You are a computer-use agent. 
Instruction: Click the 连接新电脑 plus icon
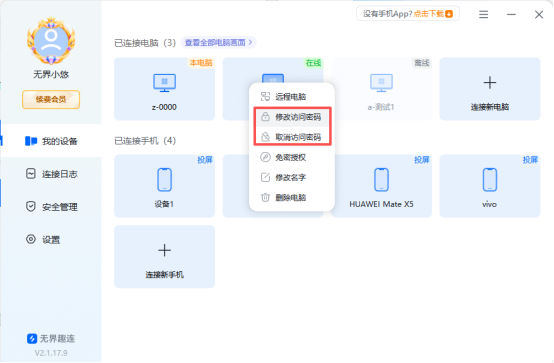[490, 83]
